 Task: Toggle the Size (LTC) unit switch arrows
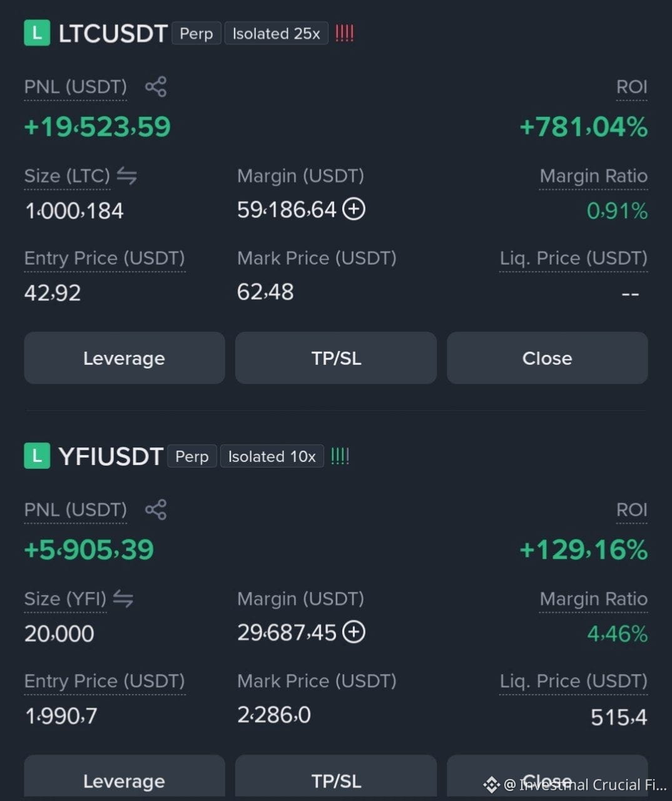127,176
